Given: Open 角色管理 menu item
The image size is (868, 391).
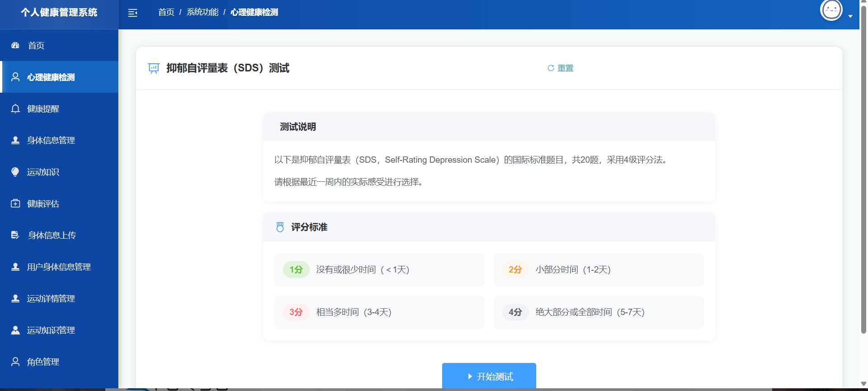Looking at the screenshot, I should (59, 362).
